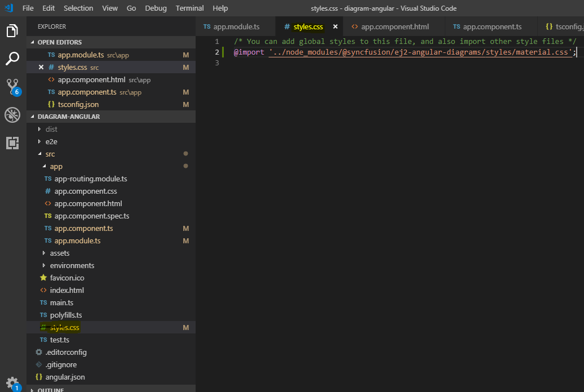Collapse the src folder
This screenshot has width=584, height=392.
[50, 153]
